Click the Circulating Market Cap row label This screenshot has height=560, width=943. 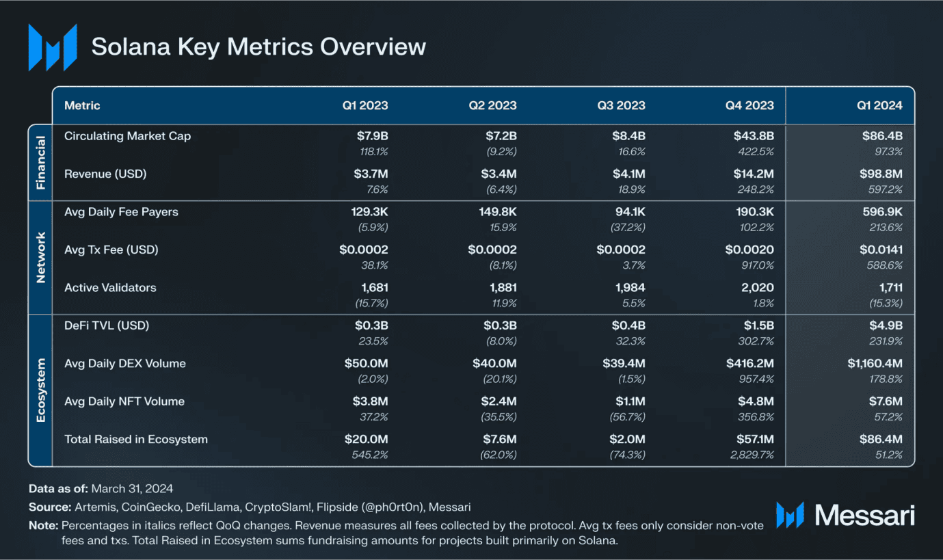(128, 136)
